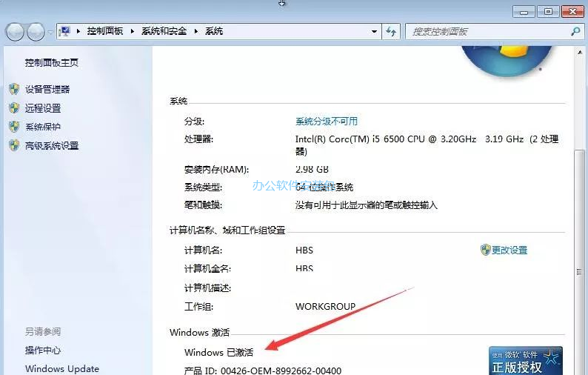Click shield icon beside 高级系统设置
The width and height of the screenshot is (588, 375).
click(x=14, y=145)
